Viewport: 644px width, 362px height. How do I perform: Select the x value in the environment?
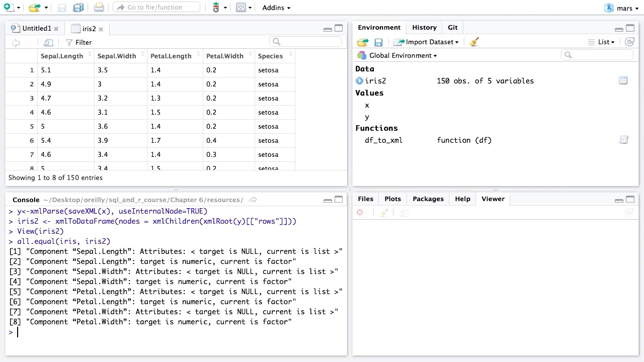click(367, 105)
